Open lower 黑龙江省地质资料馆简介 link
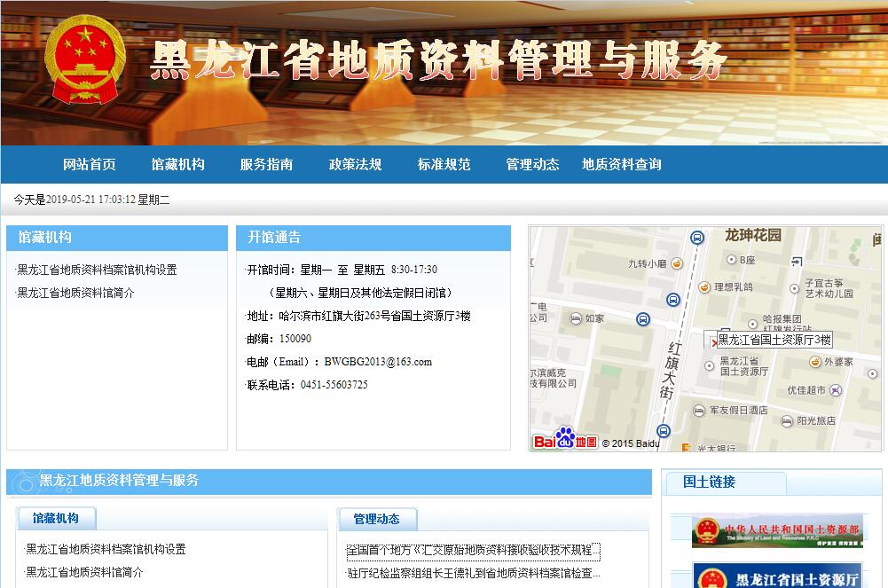 [x=85, y=572]
